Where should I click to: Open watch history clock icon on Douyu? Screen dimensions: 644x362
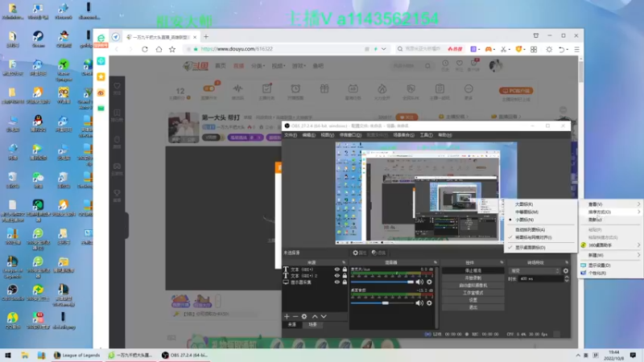pyautogui.click(x=445, y=65)
